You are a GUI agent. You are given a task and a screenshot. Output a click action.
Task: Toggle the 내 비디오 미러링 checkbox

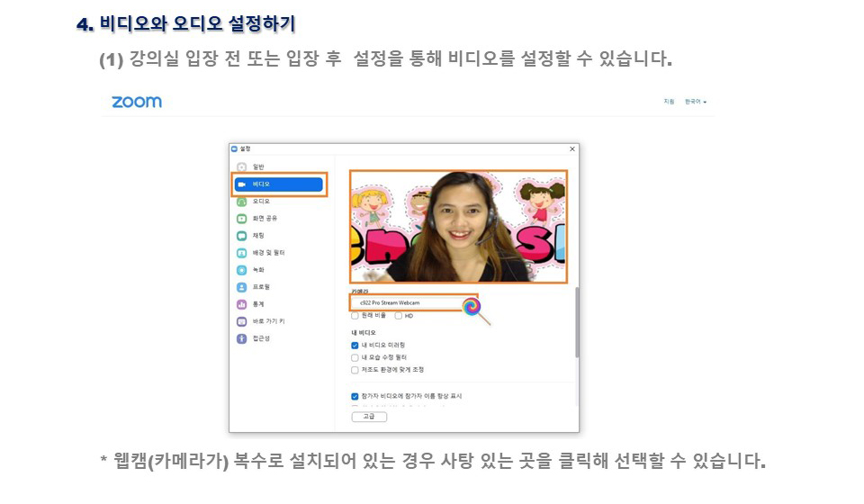point(355,345)
